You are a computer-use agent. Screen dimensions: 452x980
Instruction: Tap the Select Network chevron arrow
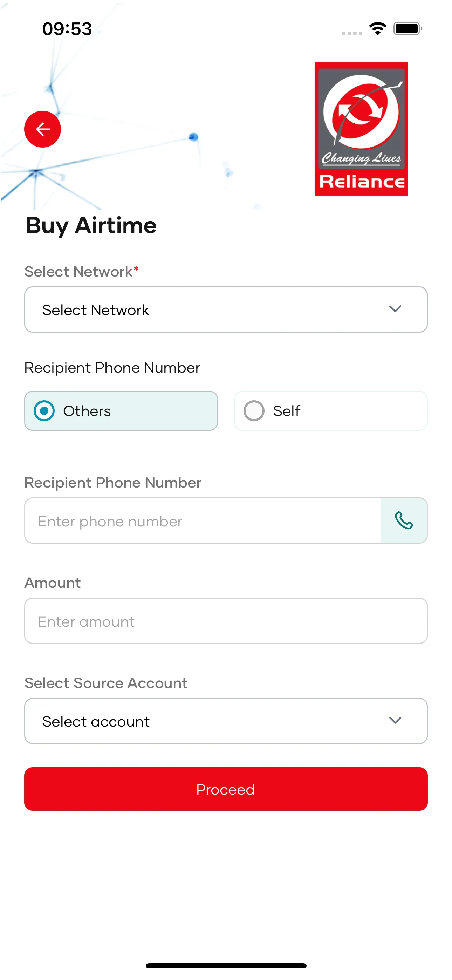(395, 309)
